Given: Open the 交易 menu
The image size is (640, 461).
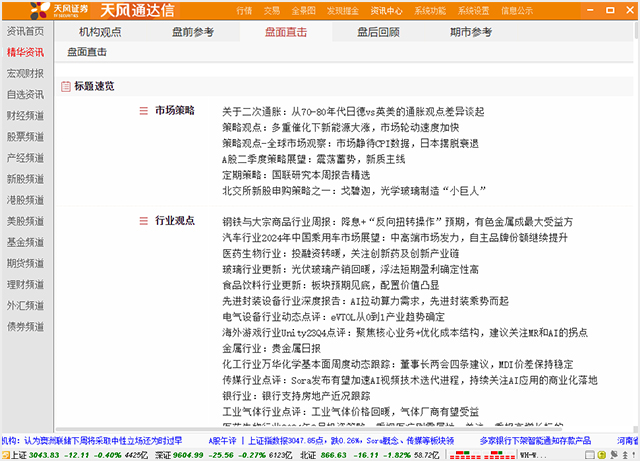Looking at the screenshot, I should point(272,11).
